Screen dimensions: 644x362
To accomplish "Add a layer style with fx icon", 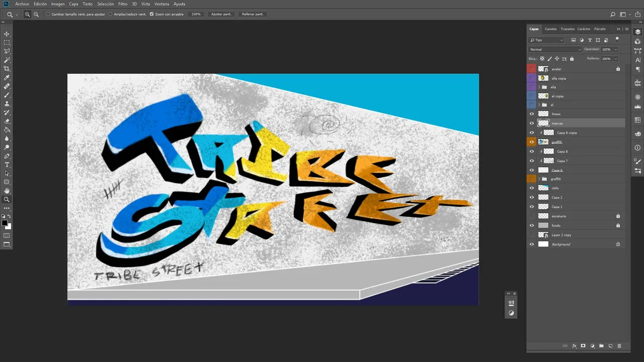I will [x=574, y=346].
